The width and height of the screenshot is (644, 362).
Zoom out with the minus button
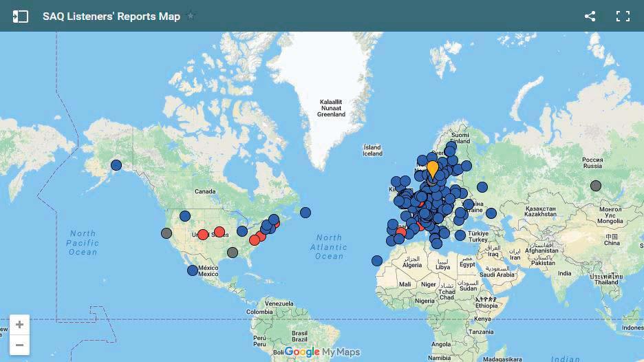19,345
